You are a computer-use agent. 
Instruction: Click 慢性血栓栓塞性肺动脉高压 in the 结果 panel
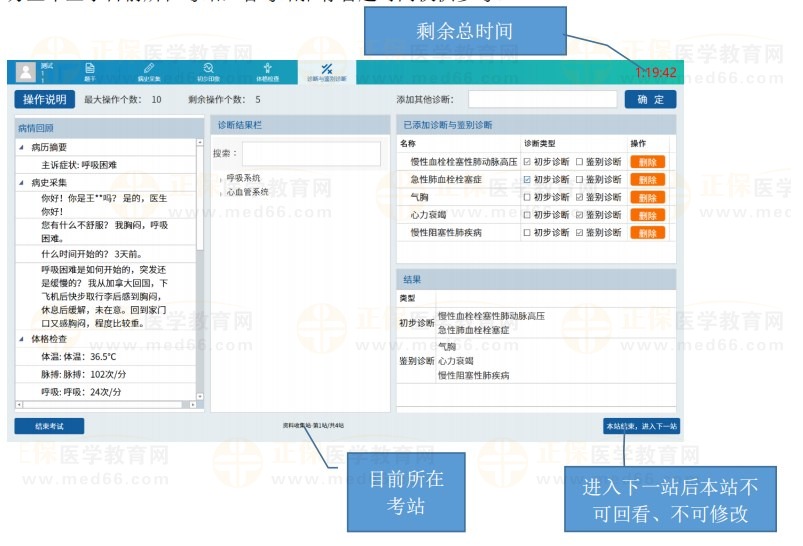pos(491,316)
